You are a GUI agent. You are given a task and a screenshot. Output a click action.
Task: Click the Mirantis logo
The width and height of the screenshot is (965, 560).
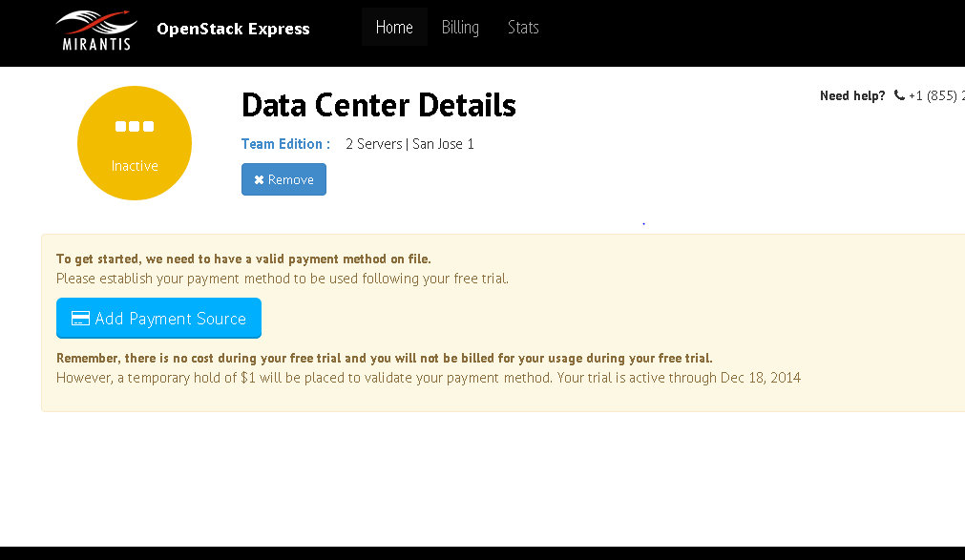coord(95,29)
